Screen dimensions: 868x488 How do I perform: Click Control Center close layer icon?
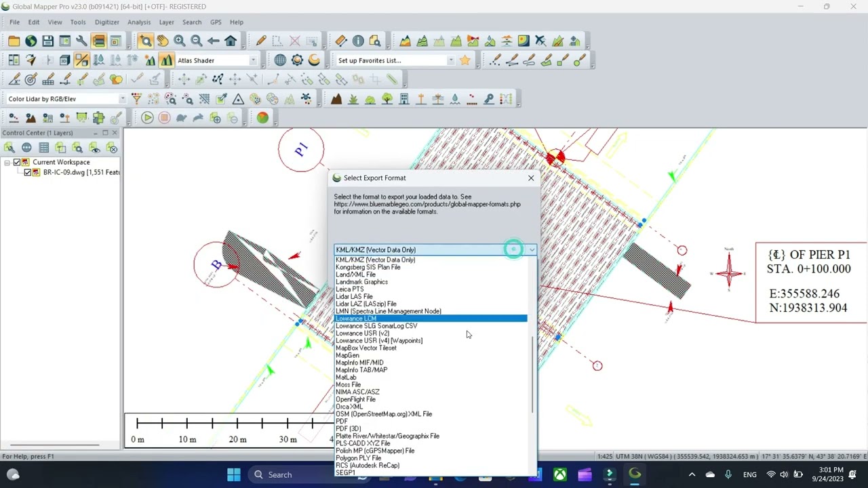point(113,148)
